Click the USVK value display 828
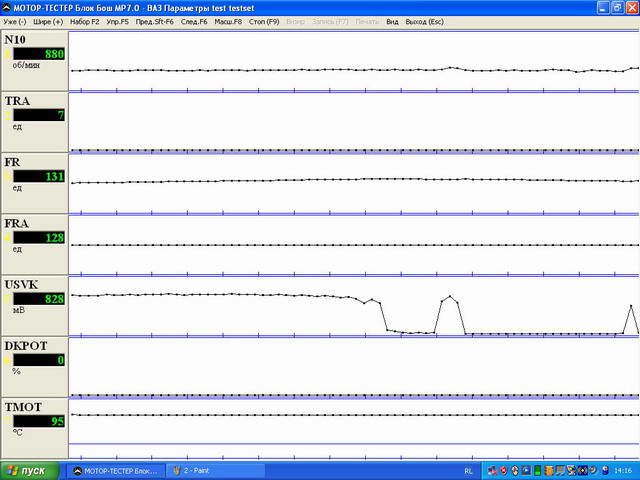 [x=39, y=299]
